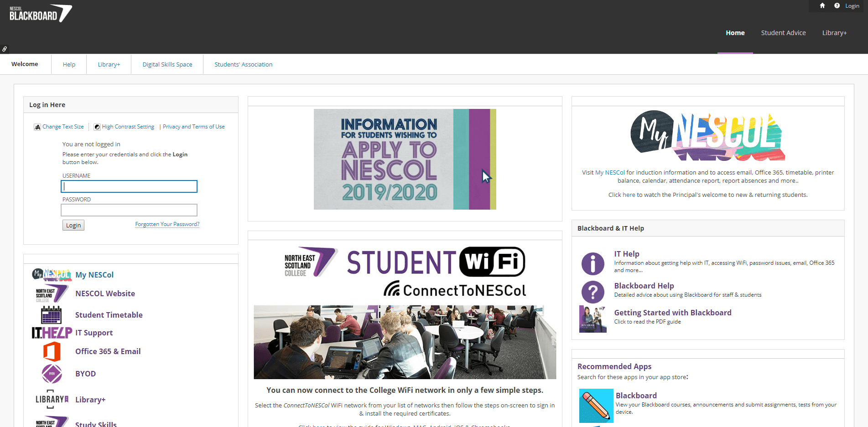Click the Recommended Apps heading
The width and height of the screenshot is (868, 427).
(x=614, y=366)
